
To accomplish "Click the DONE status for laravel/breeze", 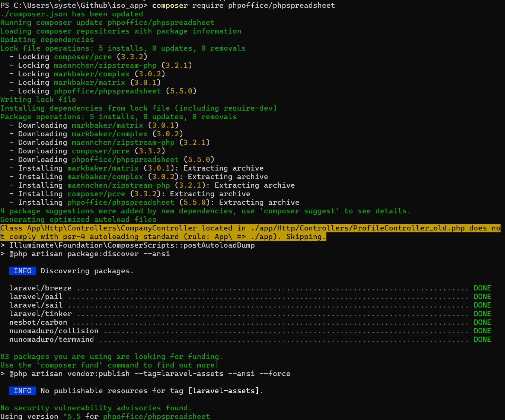I will [x=482, y=288].
